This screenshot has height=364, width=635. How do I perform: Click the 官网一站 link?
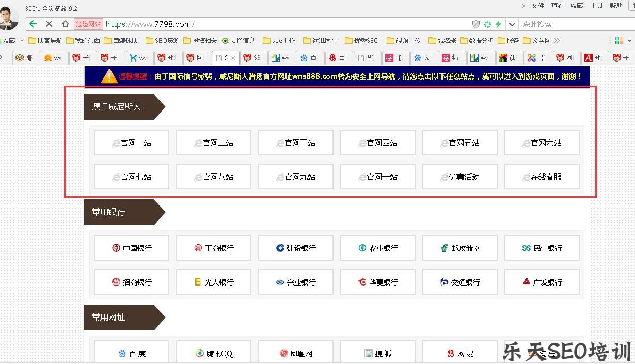[x=131, y=143]
